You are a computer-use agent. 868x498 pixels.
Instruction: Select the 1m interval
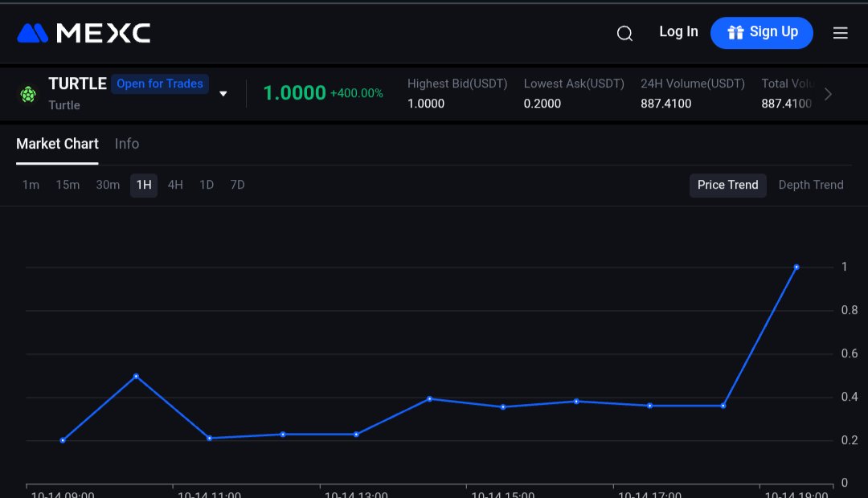pyautogui.click(x=31, y=185)
